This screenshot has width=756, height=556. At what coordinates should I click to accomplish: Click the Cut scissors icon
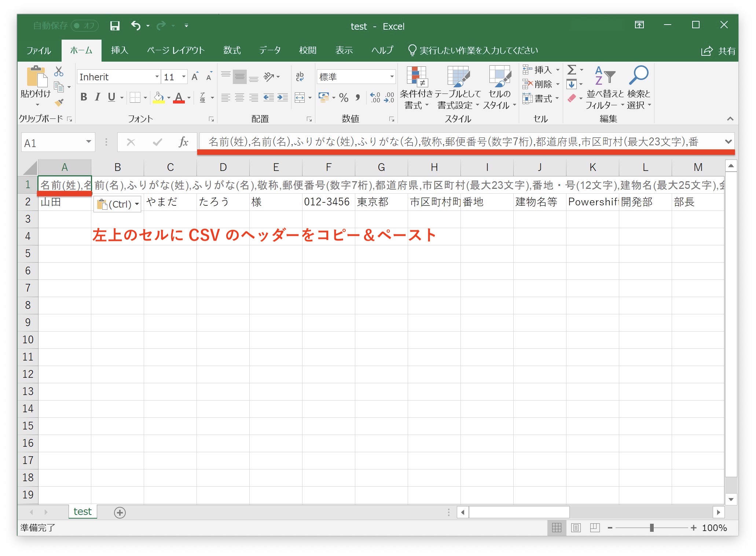pos(59,71)
